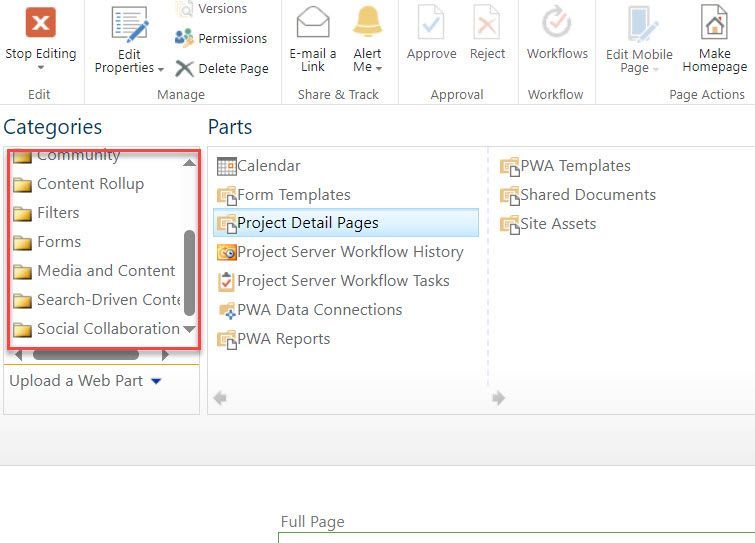Click the Categories horizontal scroll left arrow
755x543 pixels.
(x=18, y=355)
